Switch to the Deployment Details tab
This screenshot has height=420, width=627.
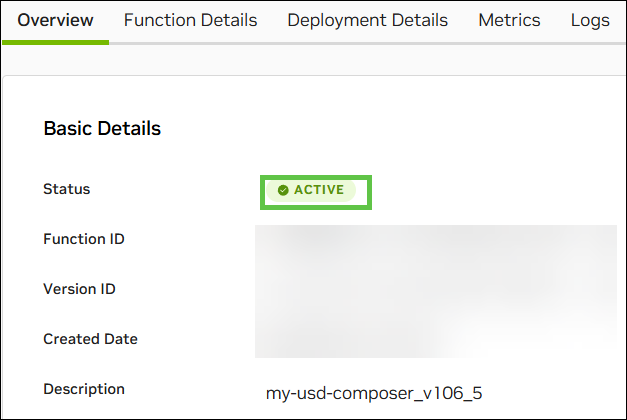[367, 20]
